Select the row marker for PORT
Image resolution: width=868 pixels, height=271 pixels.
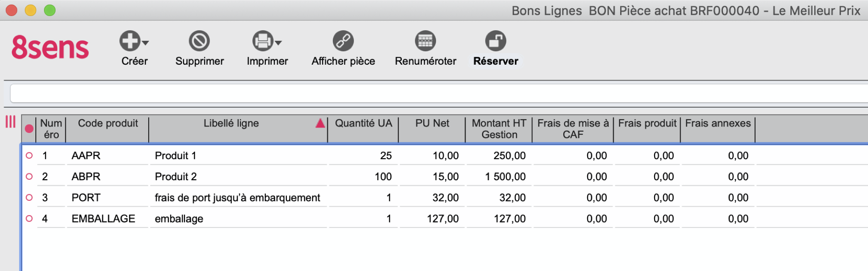tap(29, 198)
